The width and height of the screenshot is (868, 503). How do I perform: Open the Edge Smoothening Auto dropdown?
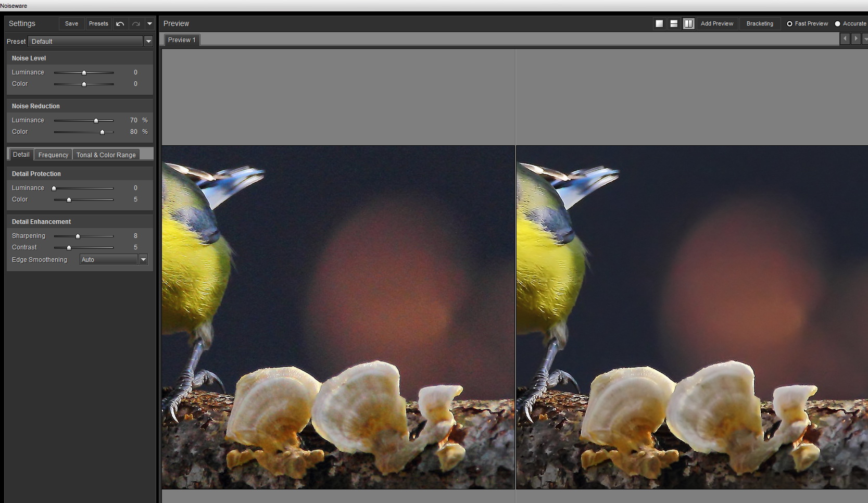point(114,259)
